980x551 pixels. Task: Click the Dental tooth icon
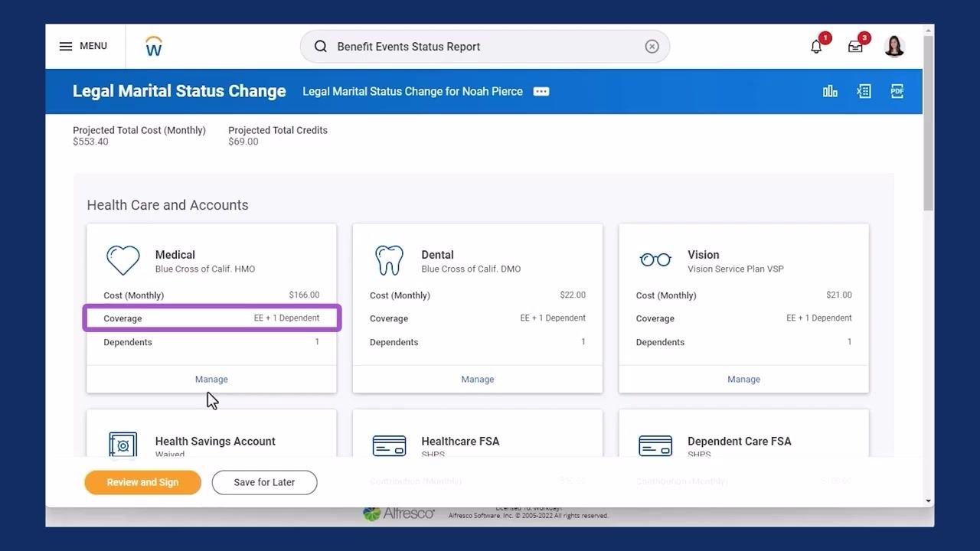tap(389, 260)
